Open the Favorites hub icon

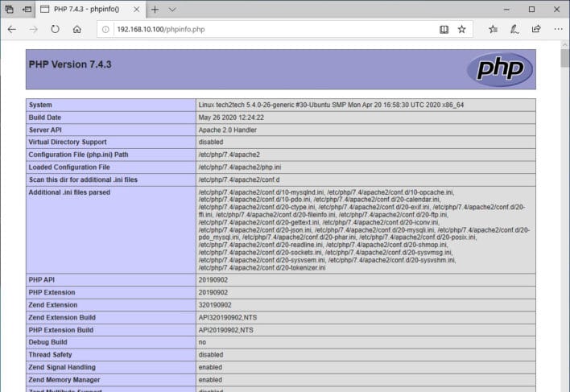493,29
